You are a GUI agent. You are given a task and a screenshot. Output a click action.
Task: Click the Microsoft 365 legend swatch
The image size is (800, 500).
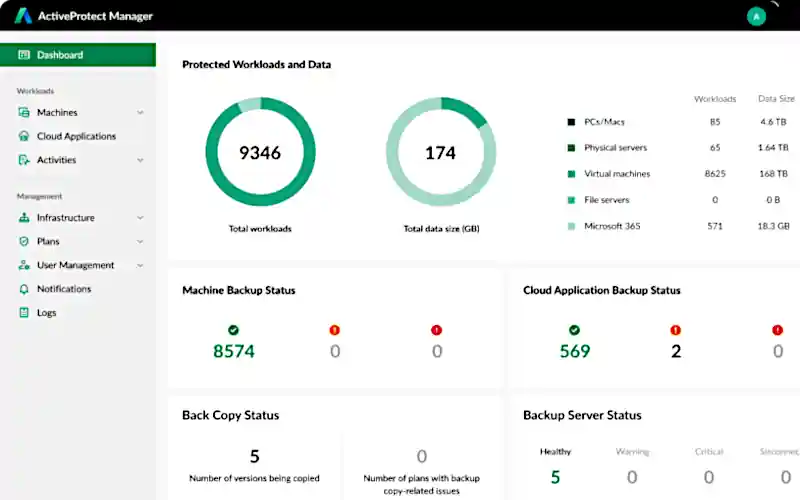[x=571, y=226]
